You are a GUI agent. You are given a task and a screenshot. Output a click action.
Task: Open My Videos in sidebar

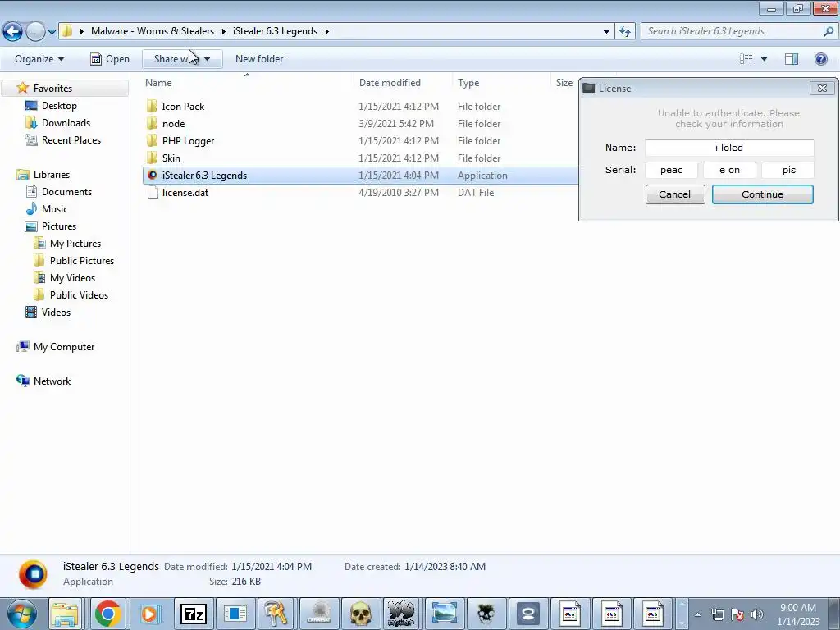pos(72,277)
